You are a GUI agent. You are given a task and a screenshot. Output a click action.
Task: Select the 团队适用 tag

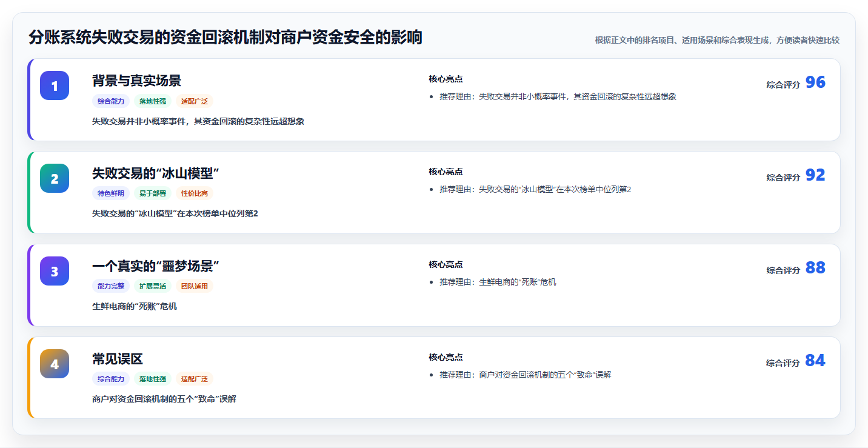[x=195, y=287]
